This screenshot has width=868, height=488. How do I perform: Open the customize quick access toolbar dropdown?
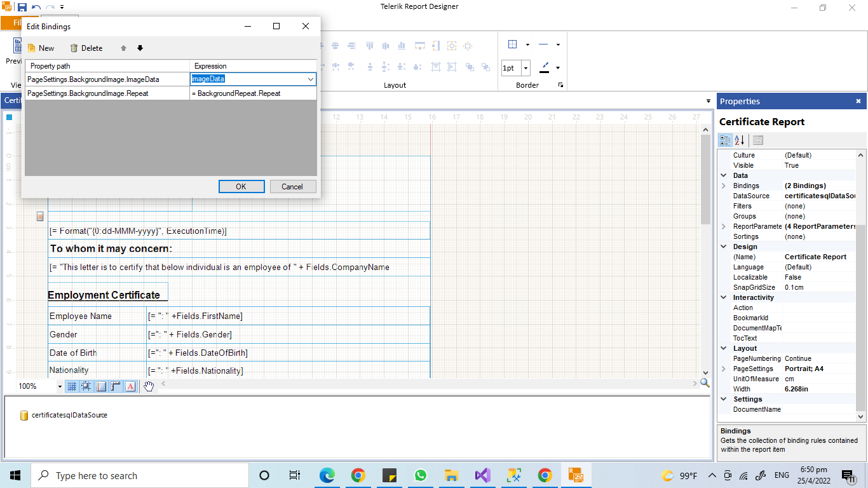point(62,7)
